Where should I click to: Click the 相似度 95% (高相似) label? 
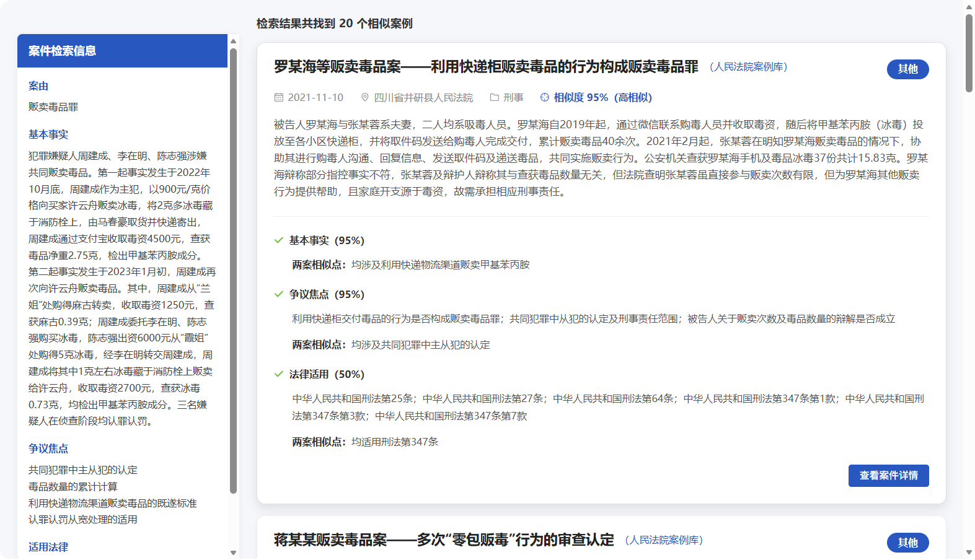(602, 97)
